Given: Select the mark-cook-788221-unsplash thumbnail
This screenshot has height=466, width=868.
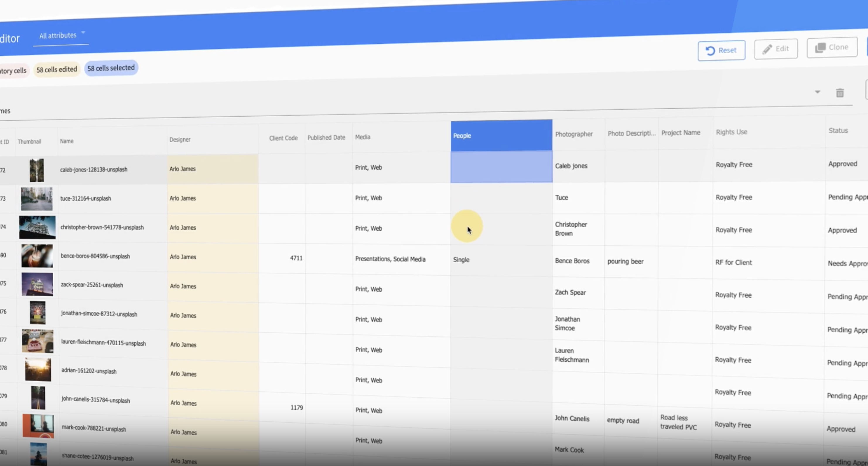Looking at the screenshot, I should 38,426.
